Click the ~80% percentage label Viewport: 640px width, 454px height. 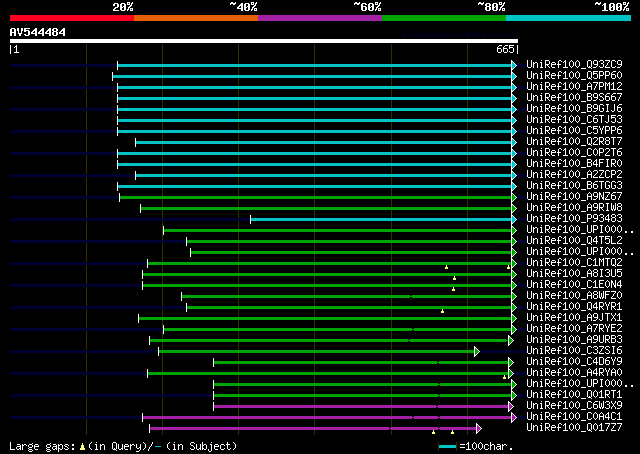click(x=491, y=7)
